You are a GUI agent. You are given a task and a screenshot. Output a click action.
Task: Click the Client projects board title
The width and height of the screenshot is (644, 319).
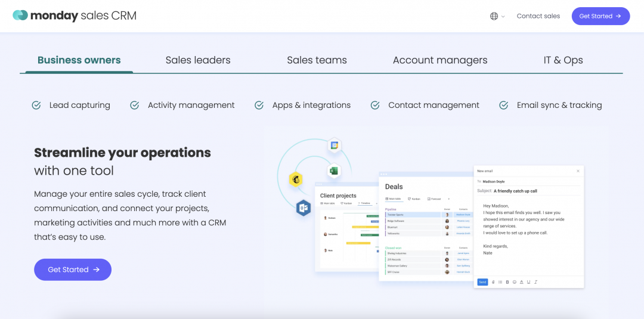click(338, 196)
